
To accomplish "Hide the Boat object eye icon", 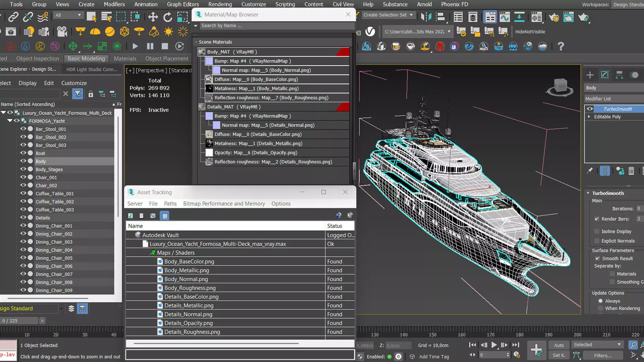I will pos(23,153).
